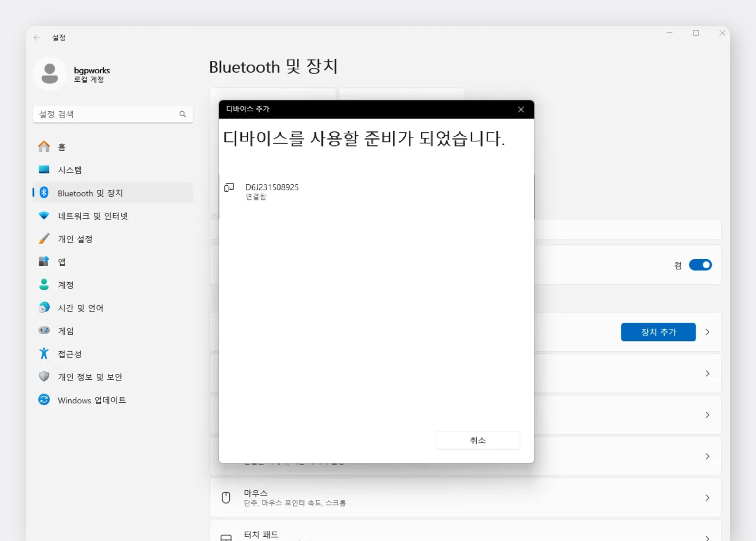This screenshot has width=756, height=541.
Task: Click the 취소 button in dialog
Action: [477, 440]
